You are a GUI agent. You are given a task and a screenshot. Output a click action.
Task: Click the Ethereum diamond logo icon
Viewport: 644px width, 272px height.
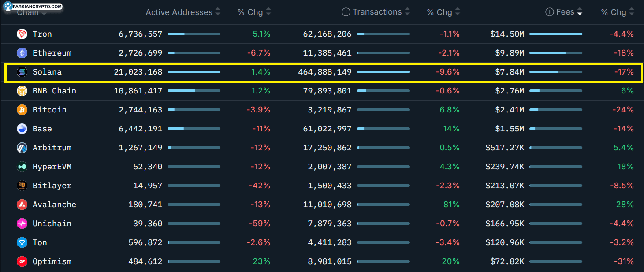(x=22, y=53)
